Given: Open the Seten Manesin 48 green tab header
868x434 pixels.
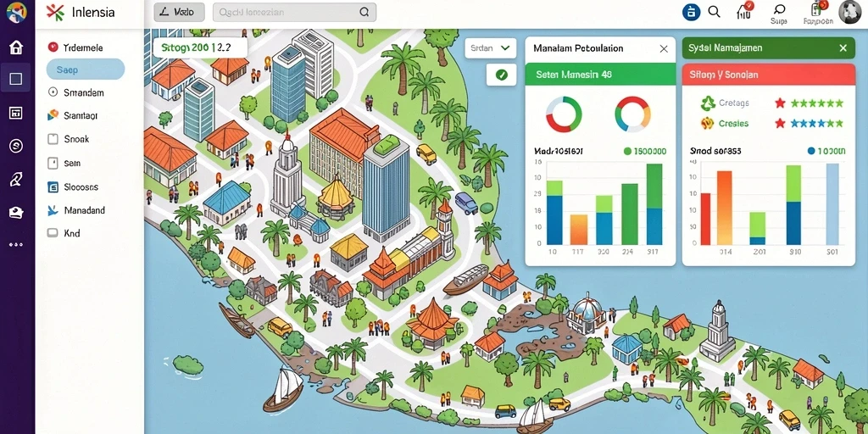Looking at the screenshot, I should (600, 75).
